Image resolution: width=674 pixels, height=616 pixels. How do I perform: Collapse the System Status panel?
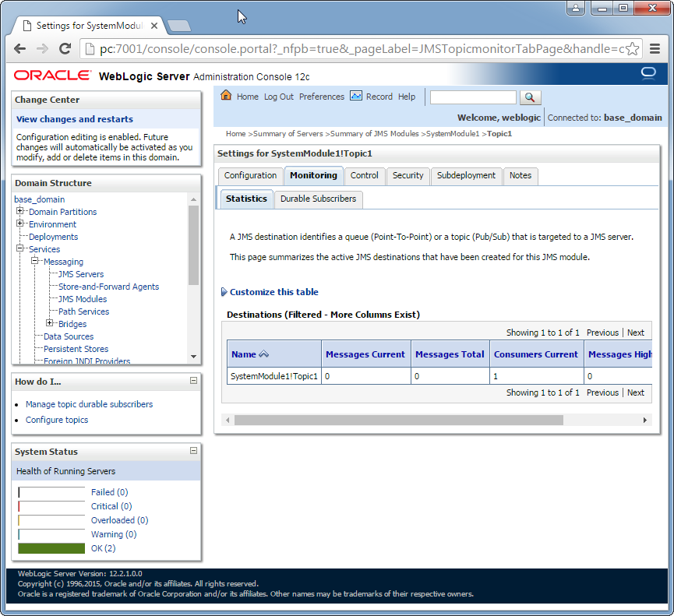193,451
